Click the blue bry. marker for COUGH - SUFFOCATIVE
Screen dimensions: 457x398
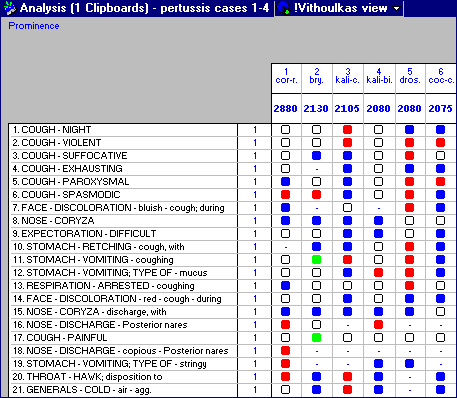pyautogui.click(x=316, y=156)
